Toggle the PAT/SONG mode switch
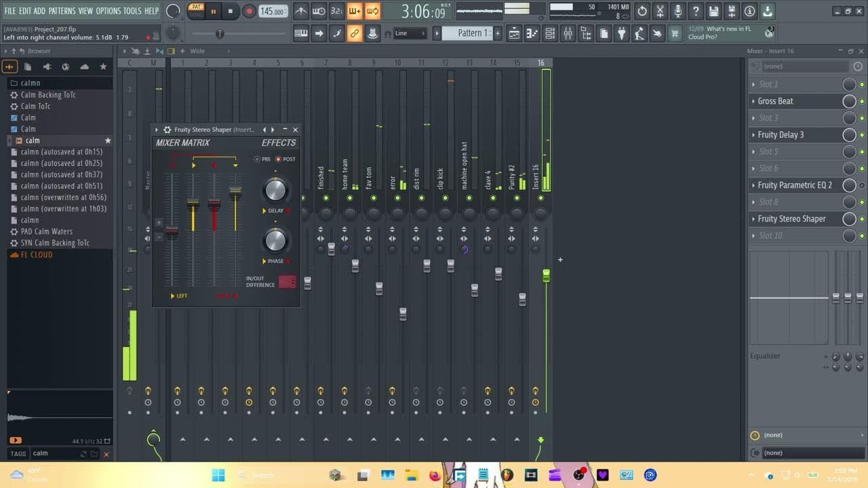The image size is (868, 488). [x=196, y=11]
